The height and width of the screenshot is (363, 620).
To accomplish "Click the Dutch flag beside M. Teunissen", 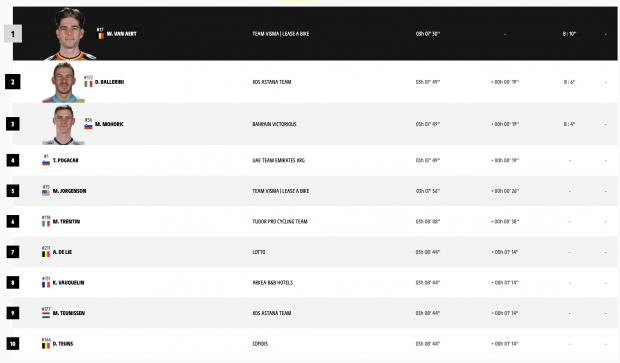I will click(46, 315).
